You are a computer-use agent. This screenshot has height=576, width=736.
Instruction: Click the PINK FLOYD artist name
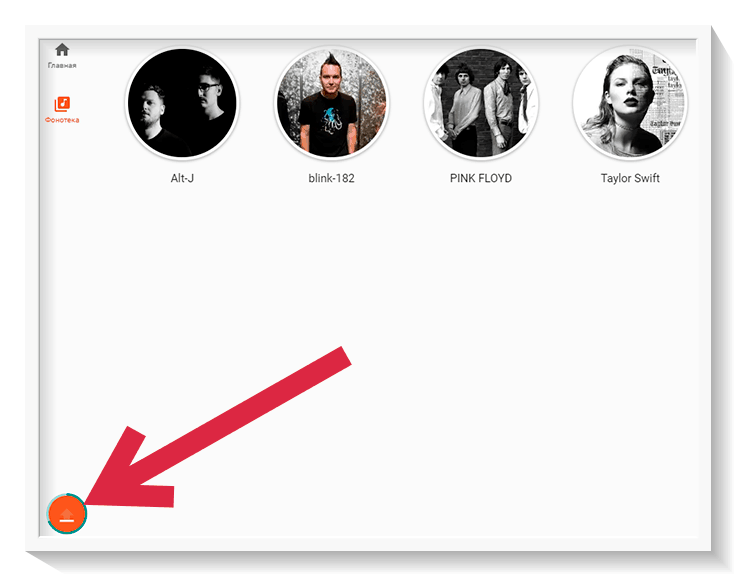[x=481, y=178]
